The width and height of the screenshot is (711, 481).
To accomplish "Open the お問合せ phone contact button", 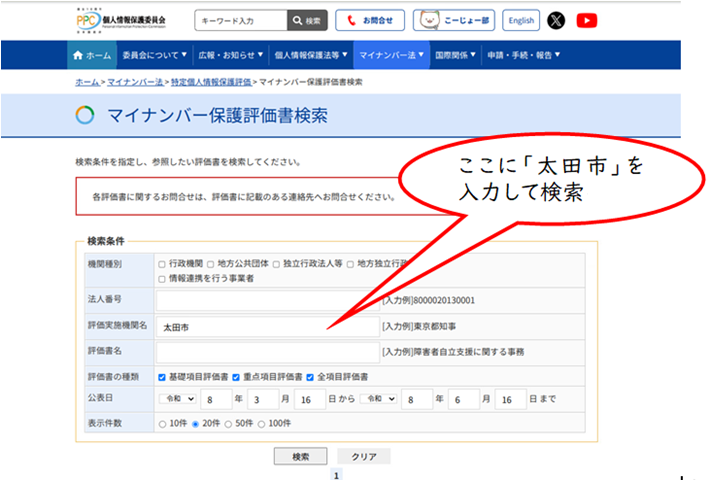I will [370, 20].
